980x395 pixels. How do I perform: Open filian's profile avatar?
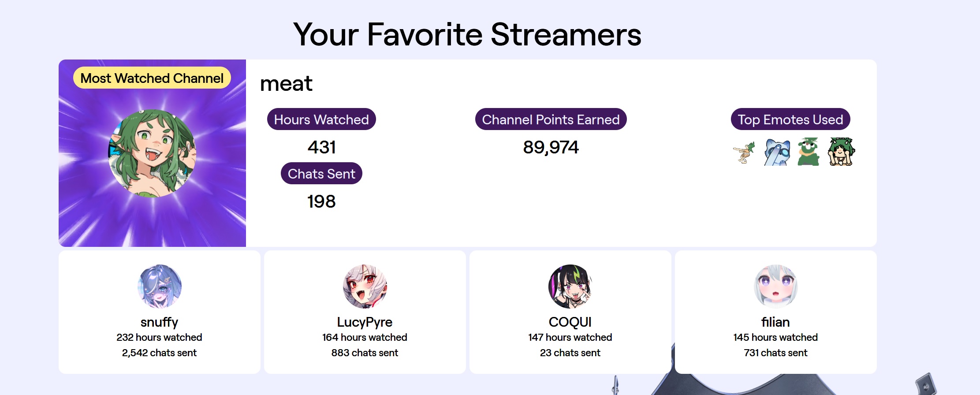[x=775, y=286]
